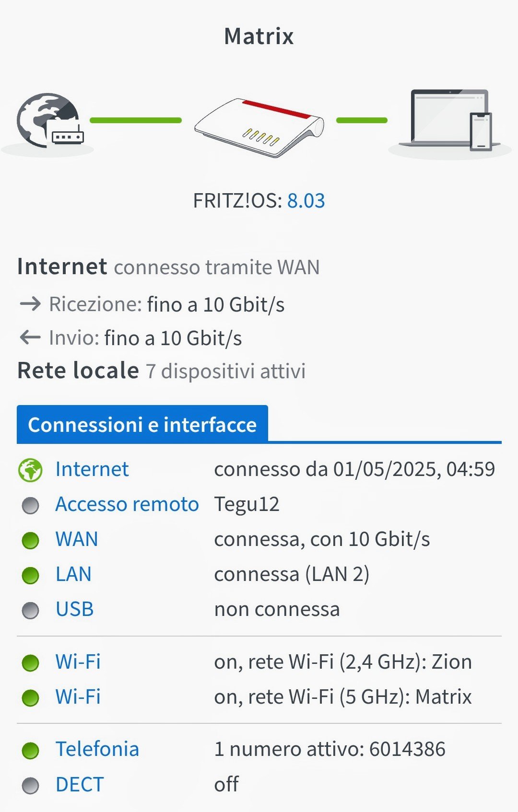Open the Telefonia settings link
The height and width of the screenshot is (812, 518).
[x=97, y=749]
